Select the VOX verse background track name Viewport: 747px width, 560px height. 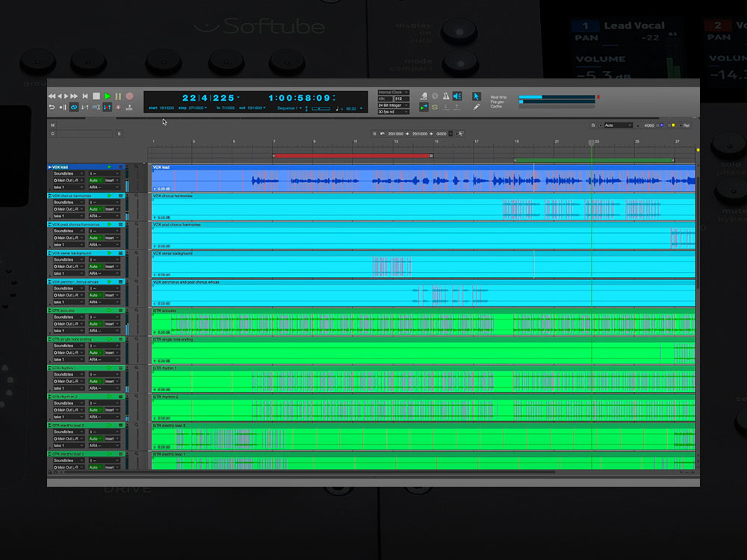click(x=71, y=253)
